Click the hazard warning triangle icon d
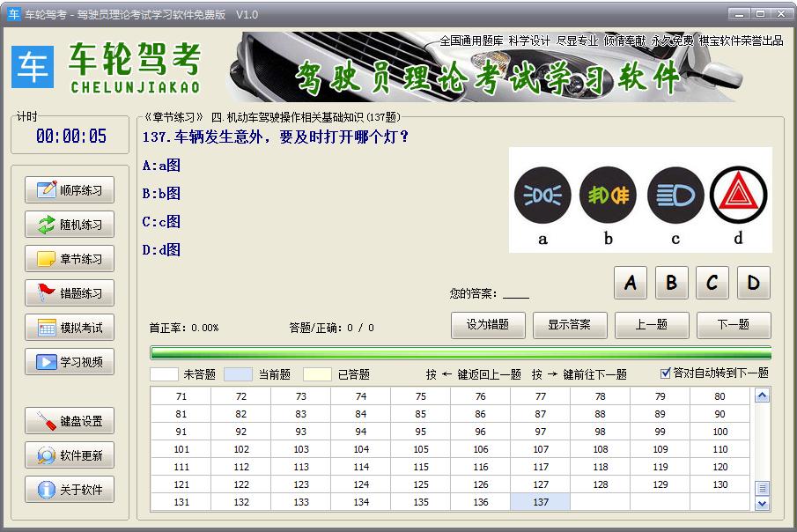797x532 pixels. pyautogui.click(x=738, y=195)
